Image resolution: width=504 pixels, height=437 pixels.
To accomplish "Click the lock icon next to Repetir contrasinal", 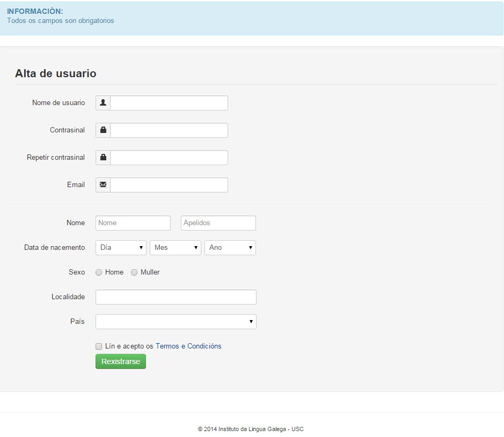I will 103,158.
